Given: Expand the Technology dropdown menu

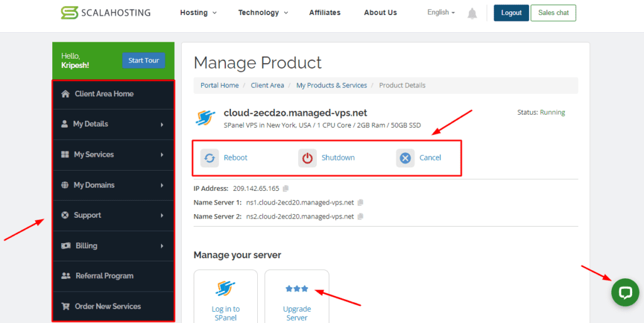Looking at the screenshot, I should [x=263, y=13].
